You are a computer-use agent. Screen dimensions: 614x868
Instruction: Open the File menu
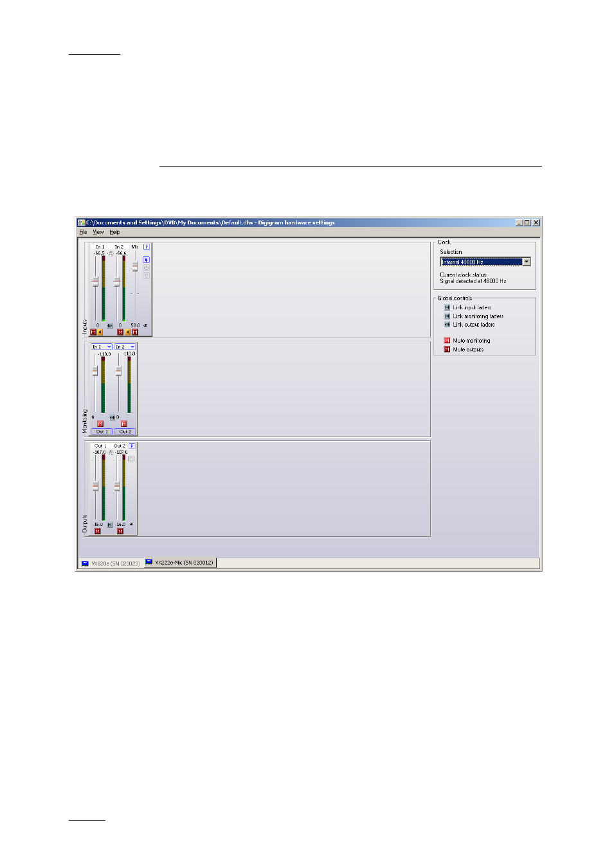pyautogui.click(x=83, y=232)
